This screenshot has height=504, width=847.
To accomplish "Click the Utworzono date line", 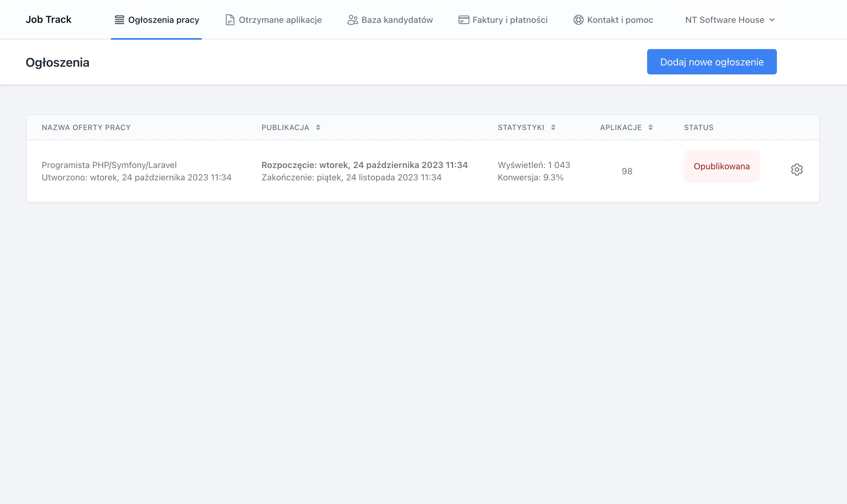I will coord(137,178).
